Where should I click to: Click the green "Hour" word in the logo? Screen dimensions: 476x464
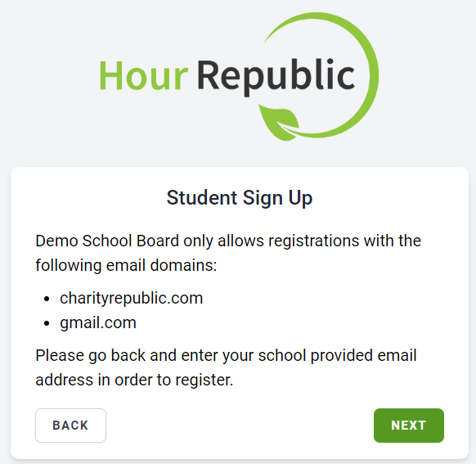(x=143, y=76)
